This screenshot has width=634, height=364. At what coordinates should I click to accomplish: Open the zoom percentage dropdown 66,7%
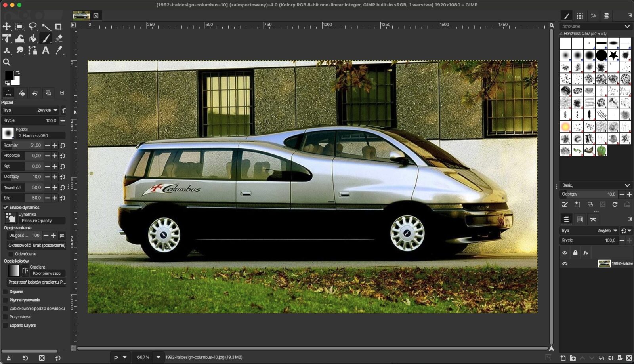coord(158,357)
